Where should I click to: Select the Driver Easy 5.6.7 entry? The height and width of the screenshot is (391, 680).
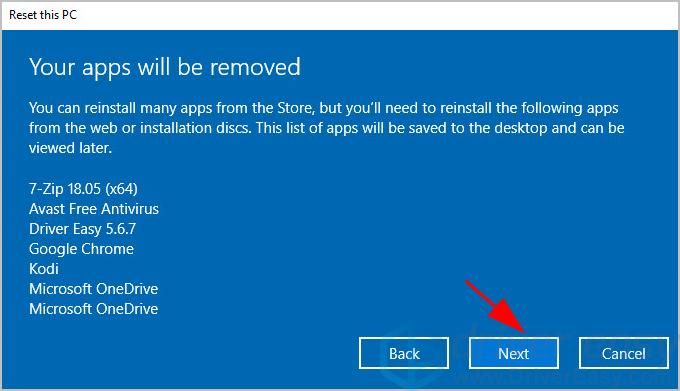click(x=82, y=229)
